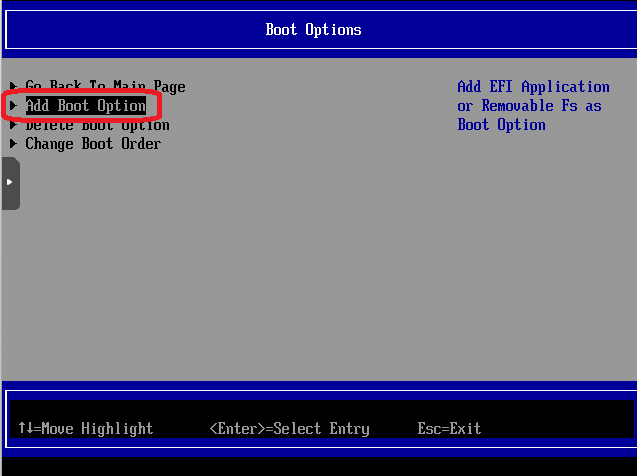Open the Delete Boot Option entry
The image size is (637, 476).
(x=97, y=125)
